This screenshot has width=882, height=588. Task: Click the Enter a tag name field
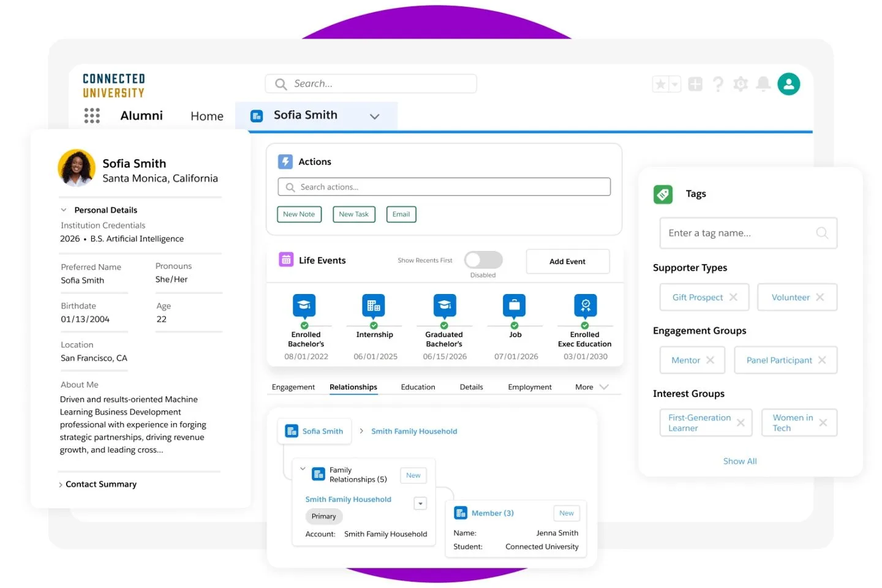click(748, 233)
